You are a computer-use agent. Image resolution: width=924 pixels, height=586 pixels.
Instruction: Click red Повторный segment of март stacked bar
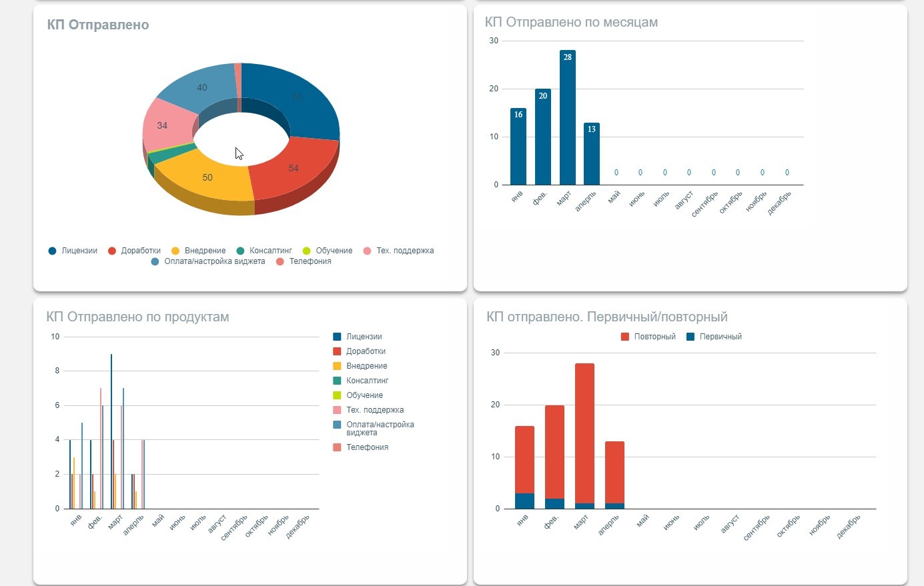[584, 433]
